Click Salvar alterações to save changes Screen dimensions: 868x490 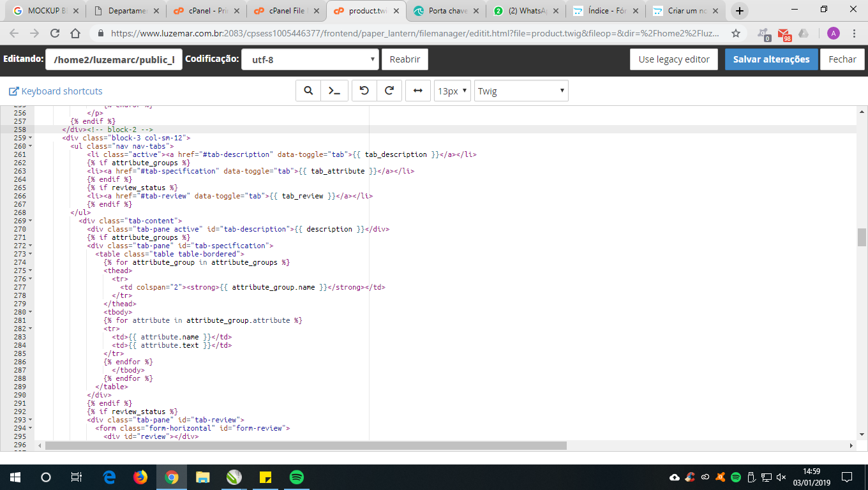click(771, 59)
